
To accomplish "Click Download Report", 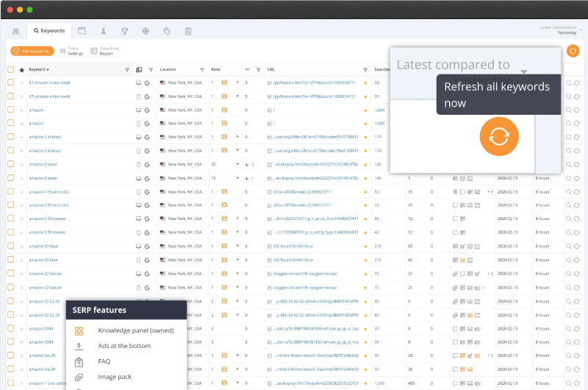I will pos(105,51).
